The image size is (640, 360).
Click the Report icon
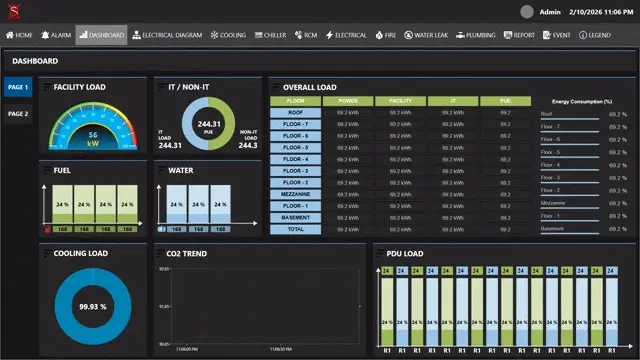click(x=507, y=35)
